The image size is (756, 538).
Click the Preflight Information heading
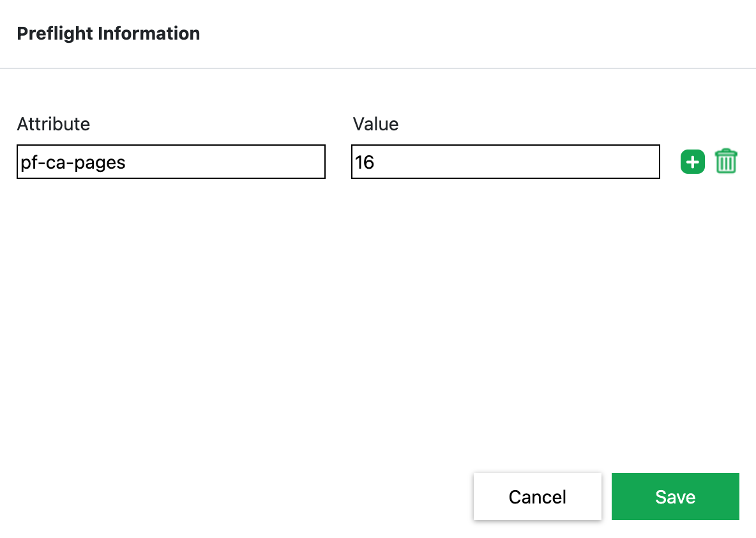click(109, 33)
